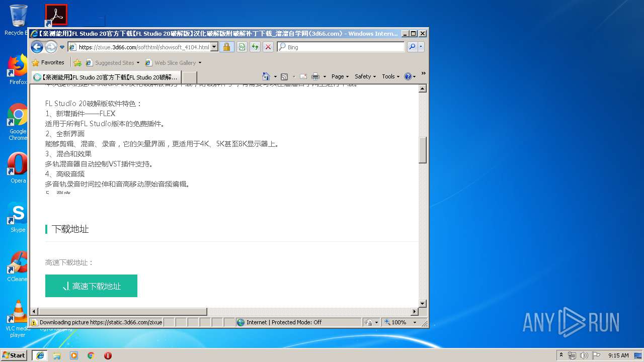Expand the Print dropdown arrow
The height and width of the screenshot is (362, 644).
point(325,76)
